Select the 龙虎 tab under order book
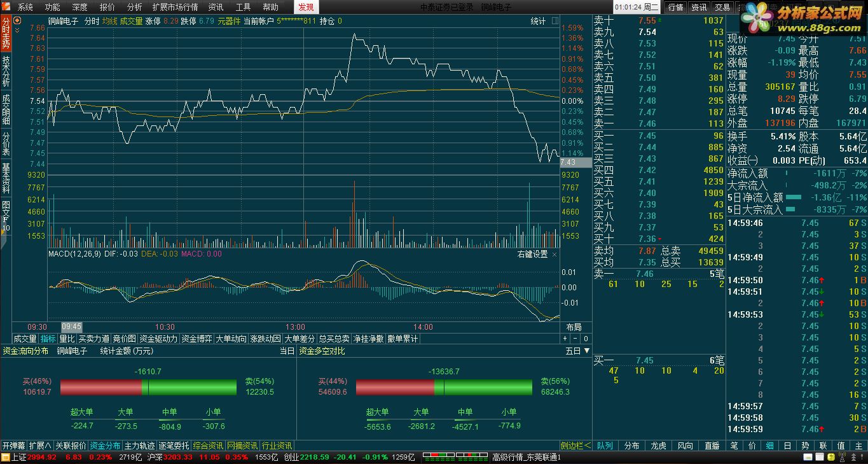868x464 pixels. point(659,446)
